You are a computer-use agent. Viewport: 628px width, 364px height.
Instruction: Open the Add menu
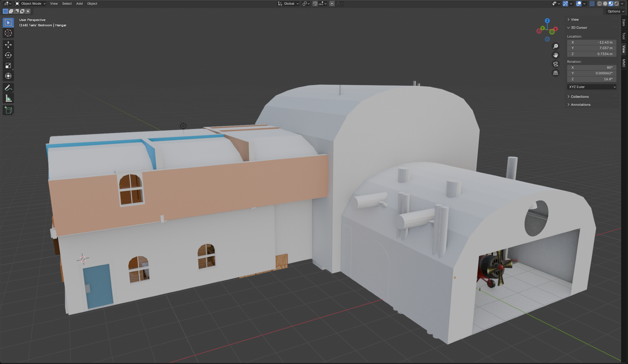79,4
